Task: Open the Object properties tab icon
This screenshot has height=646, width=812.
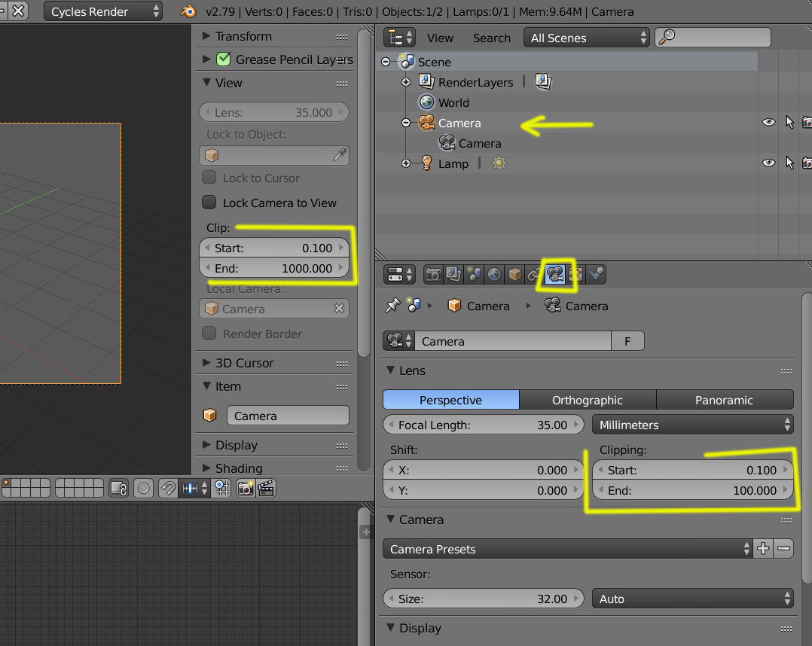Action: click(514, 274)
